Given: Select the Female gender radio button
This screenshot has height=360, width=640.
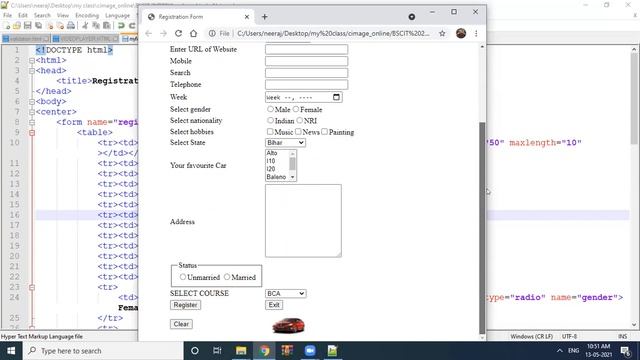Looking at the screenshot, I should point(296,109).
